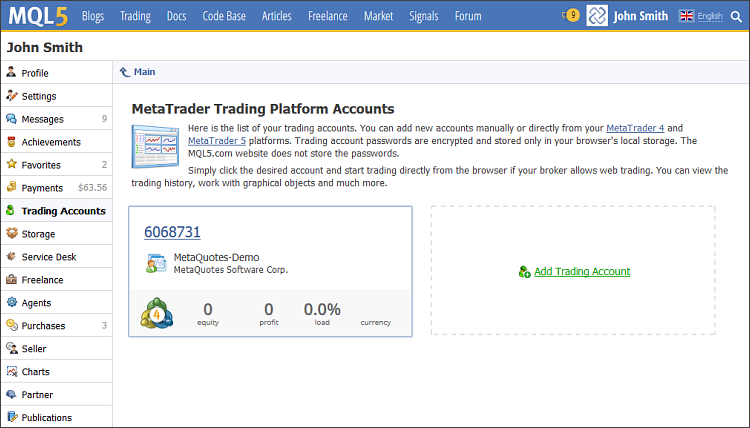Click the Profile person icon in sidebar
750x428 pixels.
click(11, 72)
